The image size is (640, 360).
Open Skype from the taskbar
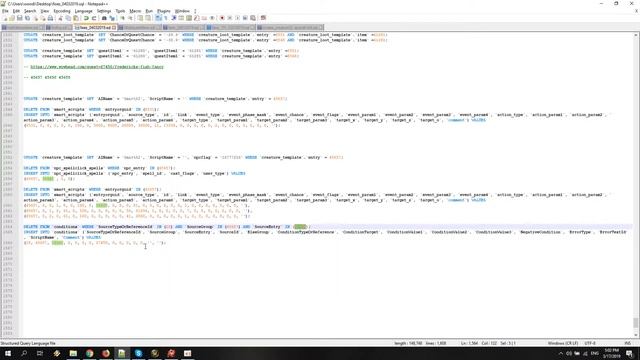(138, 353)
